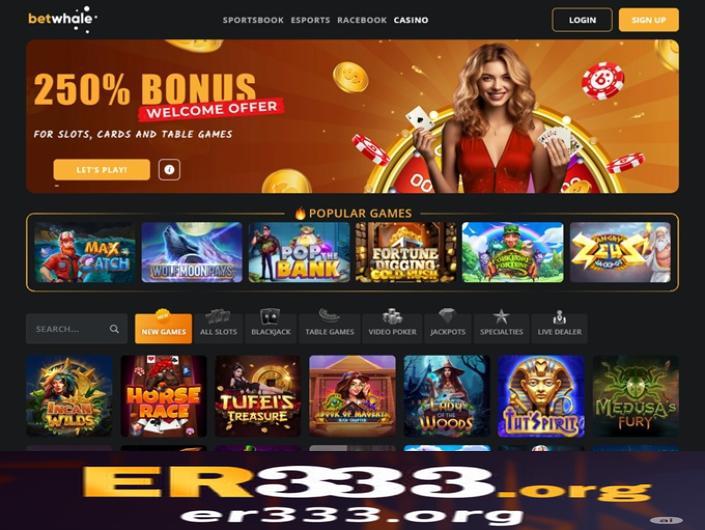Click in the Search games field
The width and height of the screenshot is (705, 530).
pos(77,329)
